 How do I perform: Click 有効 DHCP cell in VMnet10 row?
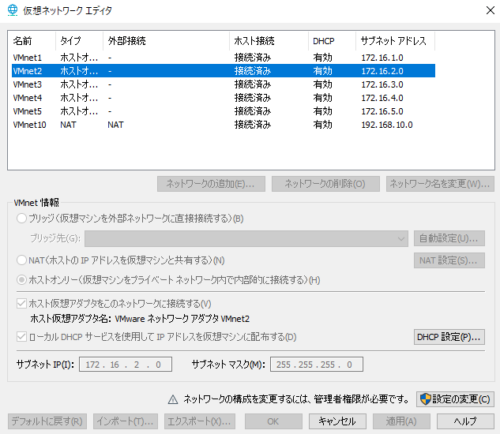click(x=323, y=125)
